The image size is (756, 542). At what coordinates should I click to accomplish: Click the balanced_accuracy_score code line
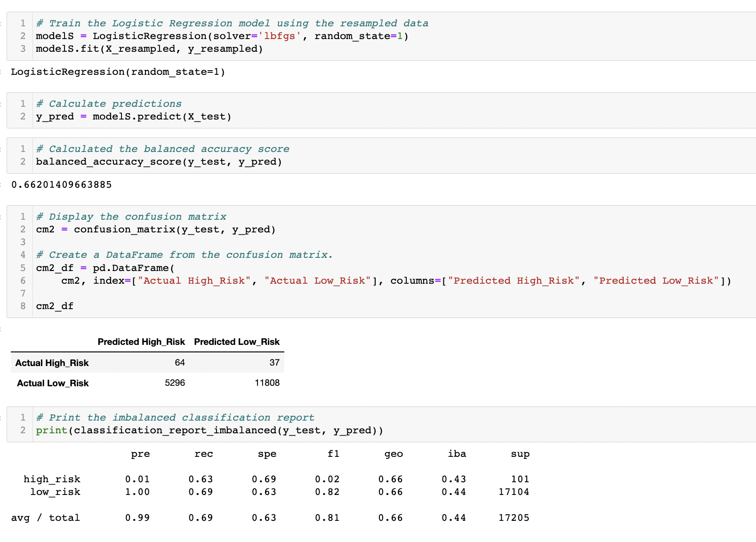[159, 162]
